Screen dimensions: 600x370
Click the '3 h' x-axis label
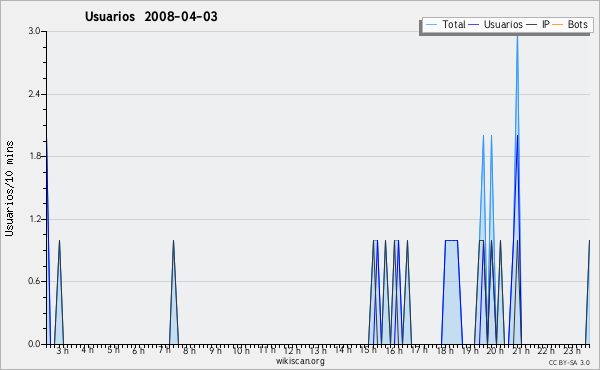pyautogui.click(x=62, y=351)
